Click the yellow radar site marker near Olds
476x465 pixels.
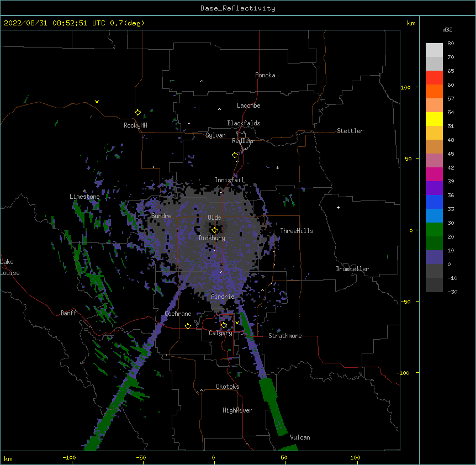214,230
